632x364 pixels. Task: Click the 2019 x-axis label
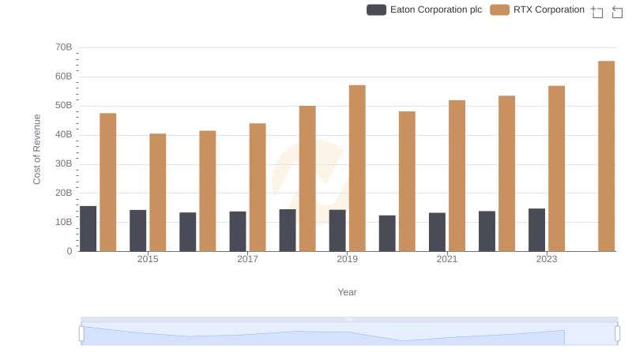click(347, 259)
